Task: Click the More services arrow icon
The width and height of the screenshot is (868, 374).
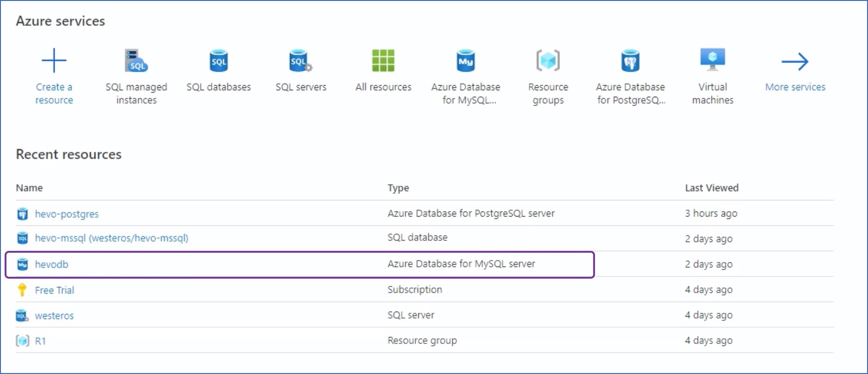Action: 795,61
